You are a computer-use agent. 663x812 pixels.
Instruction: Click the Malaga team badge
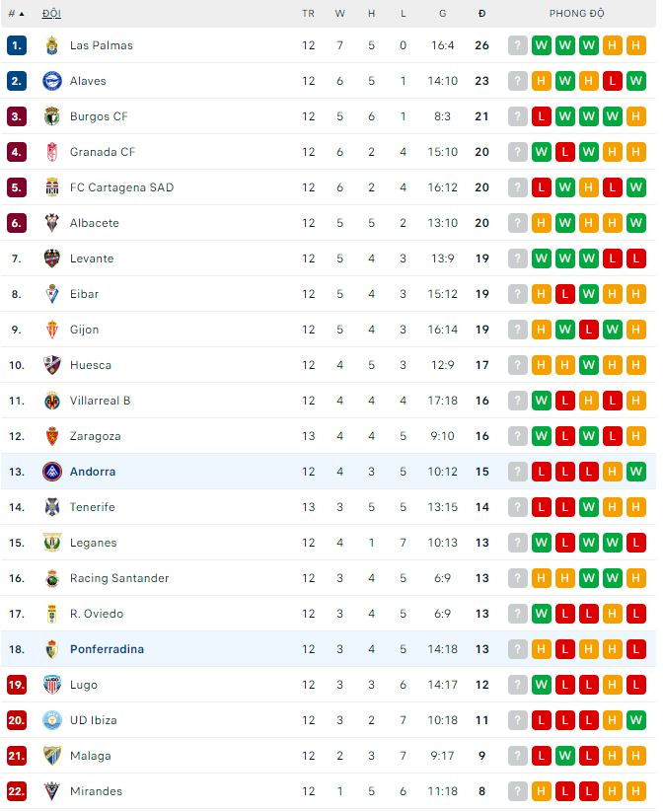[52, 756]
